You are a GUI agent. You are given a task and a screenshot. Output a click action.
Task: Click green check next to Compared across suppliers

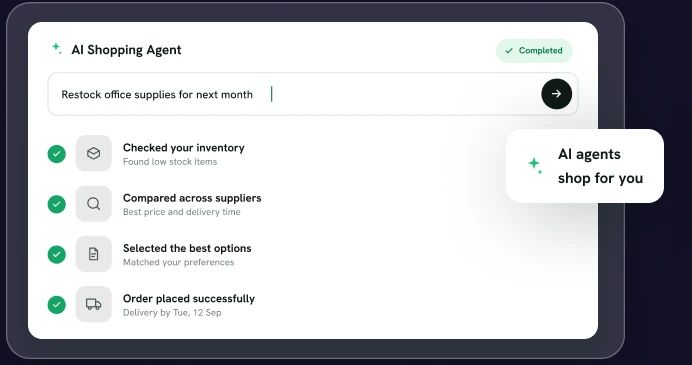coord(56,204)
